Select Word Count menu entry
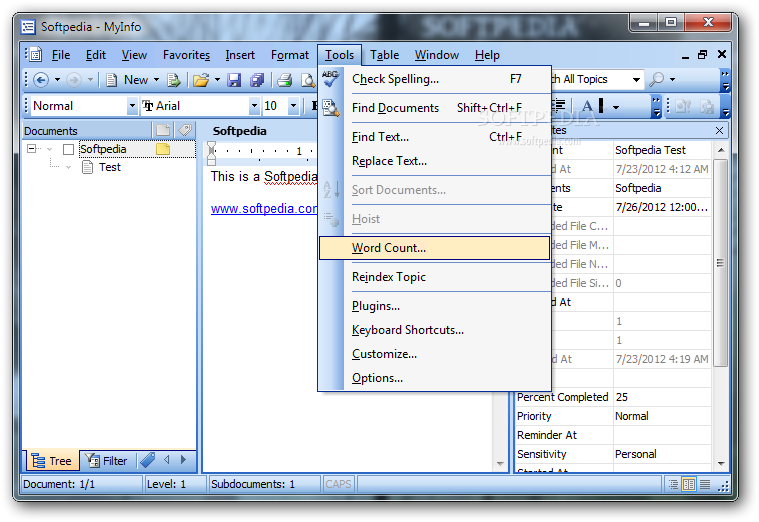Image resolution: width=759 pixels, height=522 pixels. coord(435,248)
